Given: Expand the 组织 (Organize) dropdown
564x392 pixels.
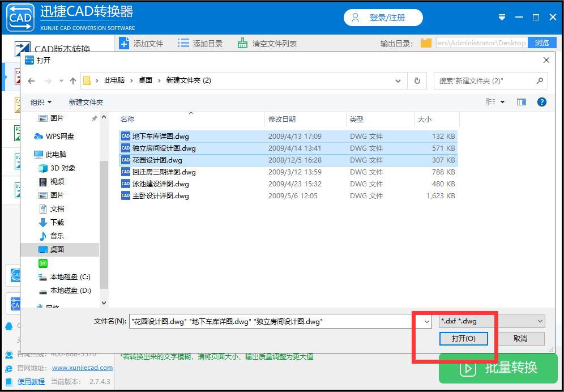Looking at the screenshot, I should click(41, 102).
